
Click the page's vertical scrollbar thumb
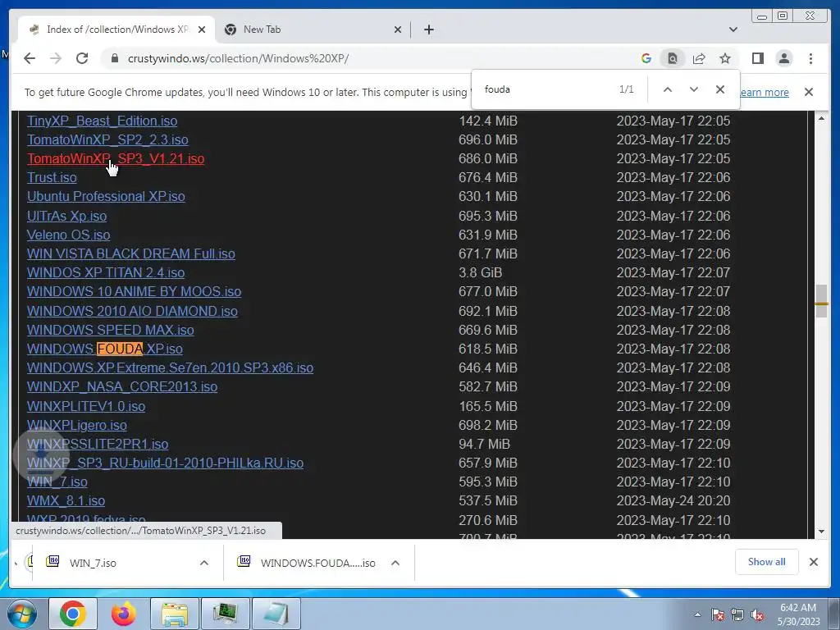(x=821, y=301)
